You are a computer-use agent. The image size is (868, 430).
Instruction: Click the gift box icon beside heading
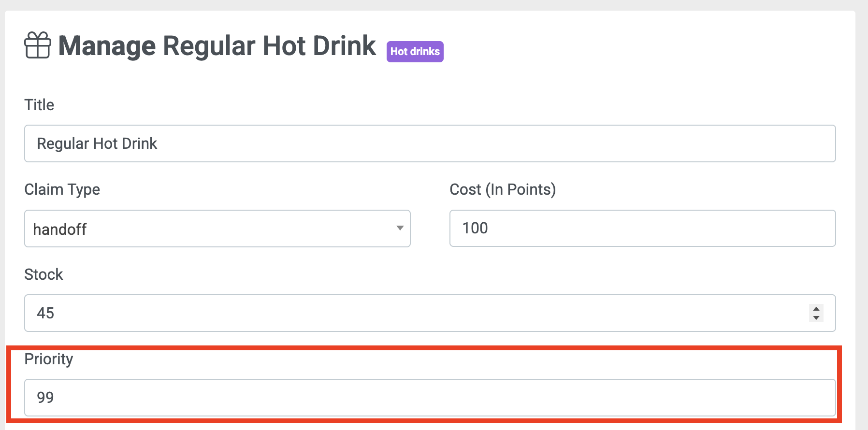38,45
